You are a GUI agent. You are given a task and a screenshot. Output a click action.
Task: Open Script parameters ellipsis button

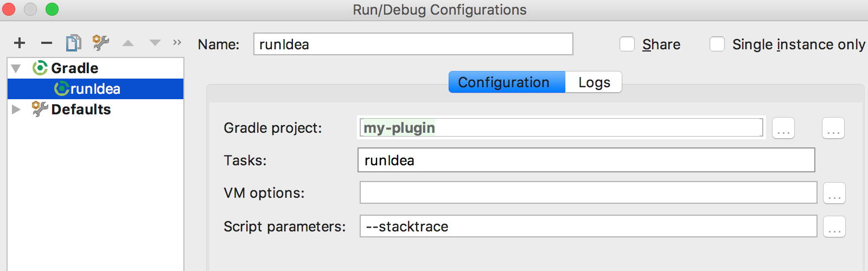click(834, 227)
